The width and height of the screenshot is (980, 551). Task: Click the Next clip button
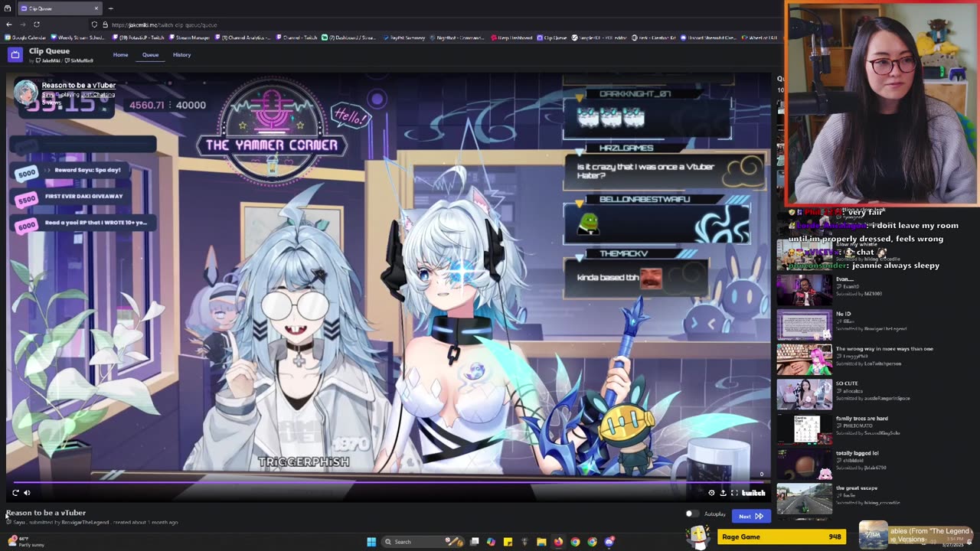(x=751, y=516)
